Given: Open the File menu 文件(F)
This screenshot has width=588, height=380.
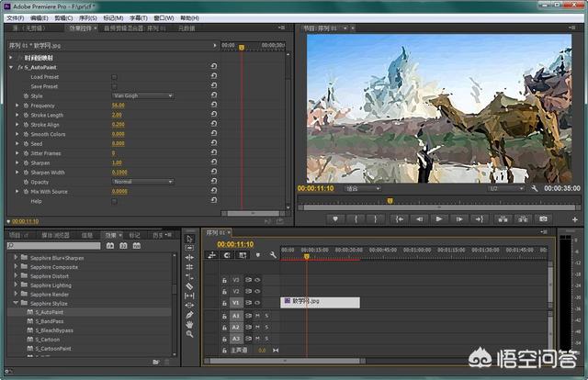Looking at the screenshot, I should pyautogui.click(x=16, y=18).
